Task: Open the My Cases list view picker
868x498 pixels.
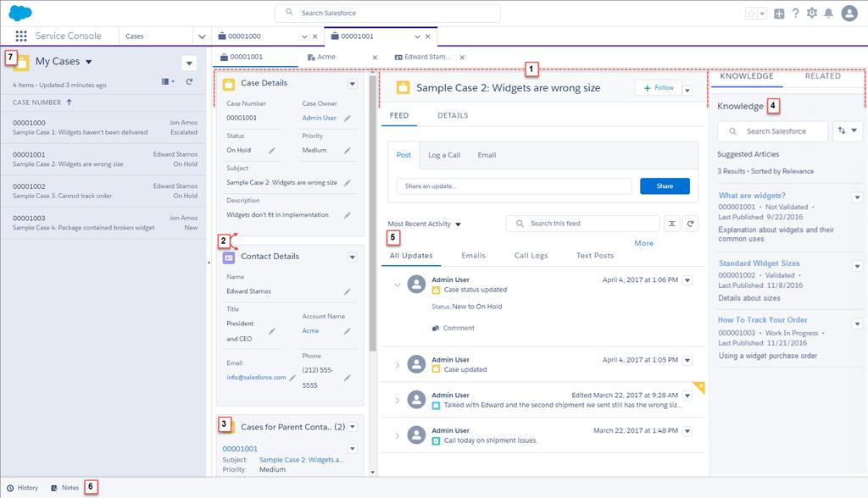Action: (88, 62)
